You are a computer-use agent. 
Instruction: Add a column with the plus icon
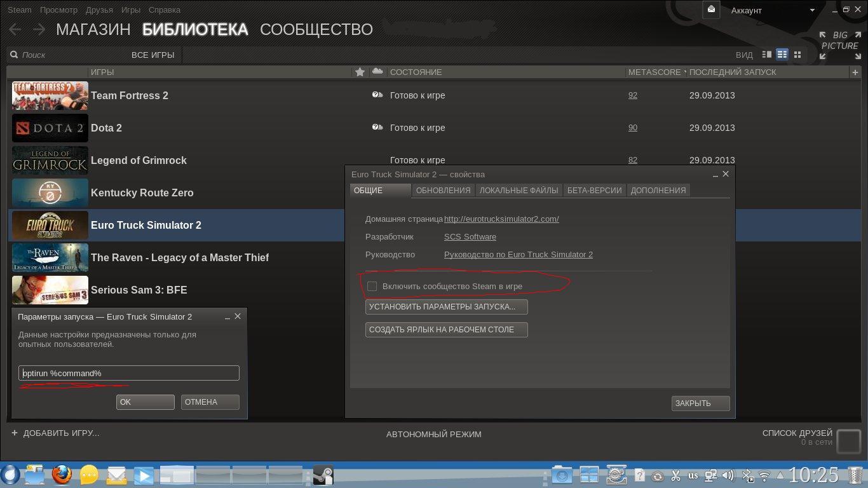click(x=855, y=72)
